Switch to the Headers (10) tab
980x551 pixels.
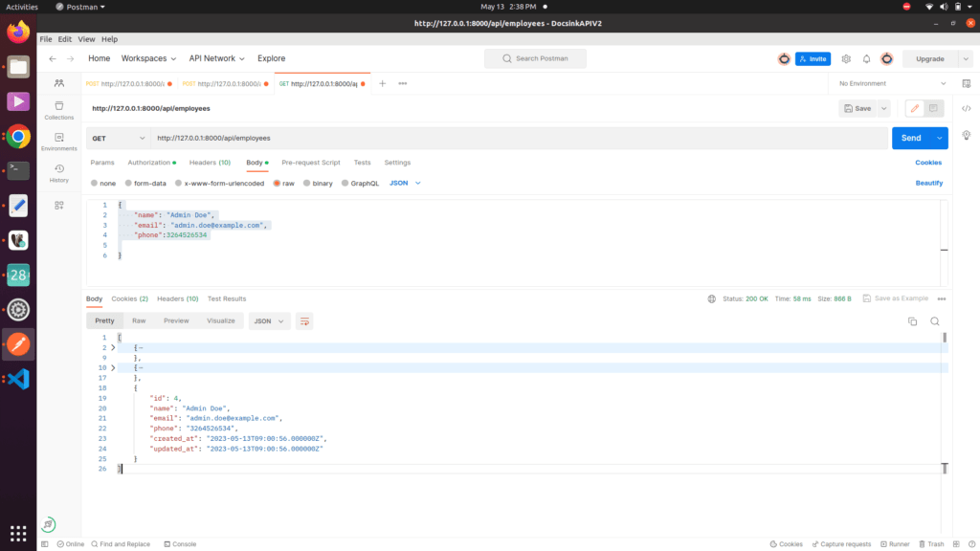pos(209,162)
